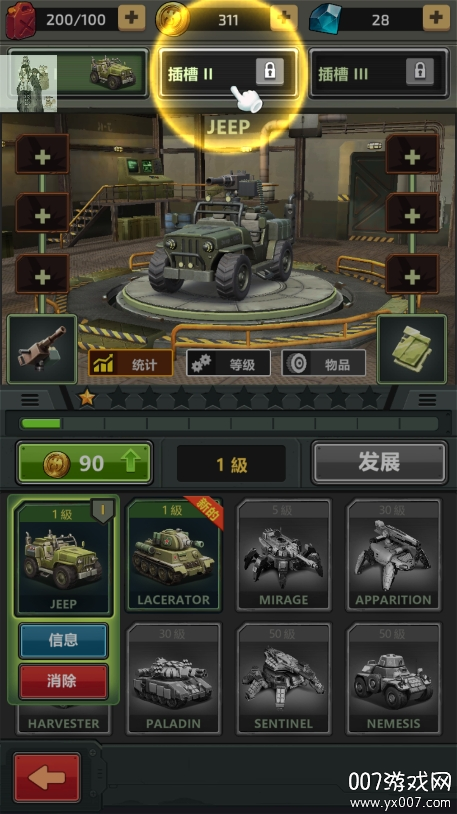
Task: Open the 统计 statistics tab
Action: 130,363
